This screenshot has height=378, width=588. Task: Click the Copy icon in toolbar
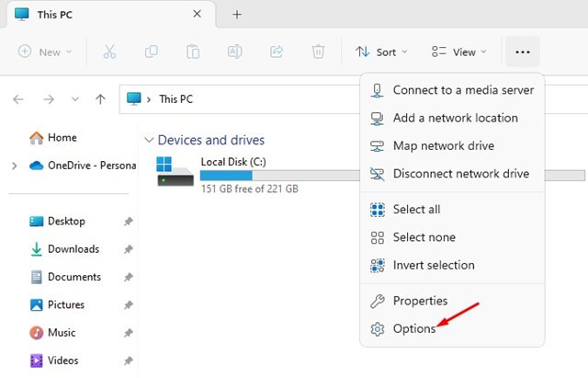[151, 52]
